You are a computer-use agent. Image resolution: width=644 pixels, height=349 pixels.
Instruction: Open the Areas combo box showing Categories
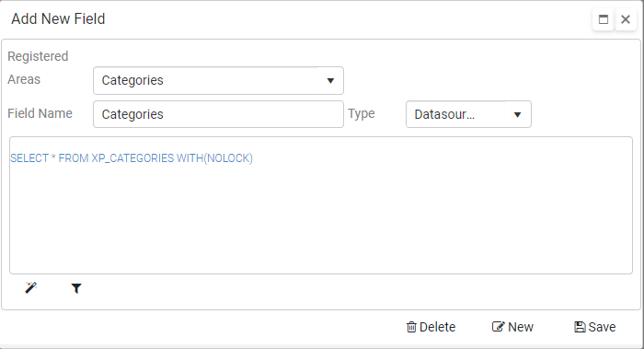218,80
